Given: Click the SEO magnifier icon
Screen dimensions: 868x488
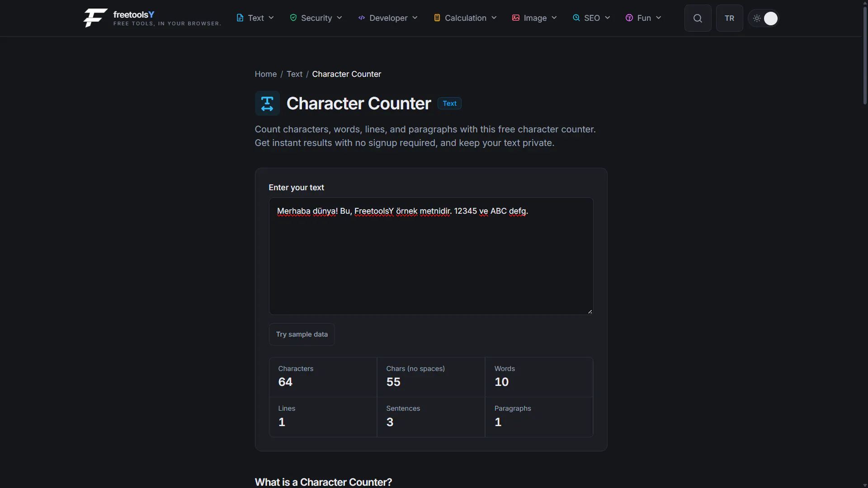Looking at the screenshot, I should coord(576,18).
